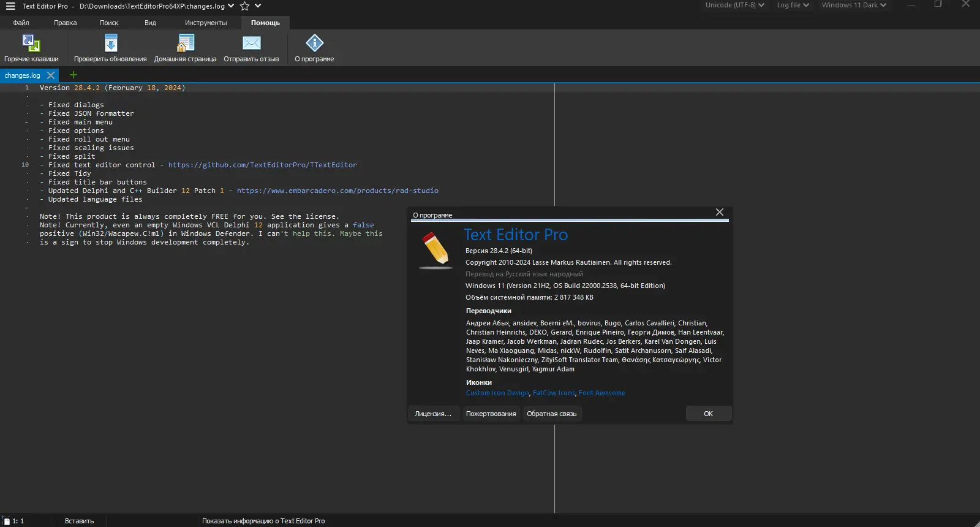Click the pencil logo in About dialog

[x=435, y=250]
